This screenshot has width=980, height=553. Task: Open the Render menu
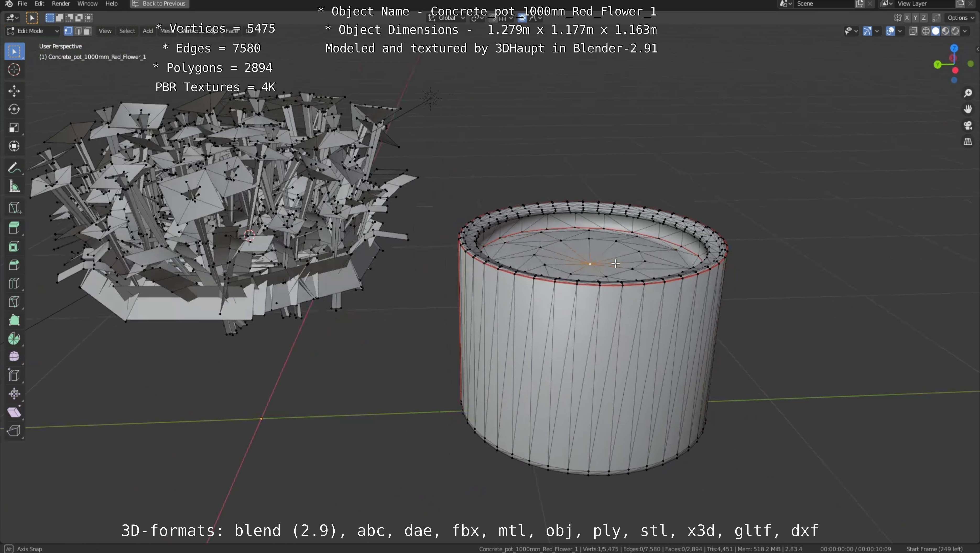61,4
